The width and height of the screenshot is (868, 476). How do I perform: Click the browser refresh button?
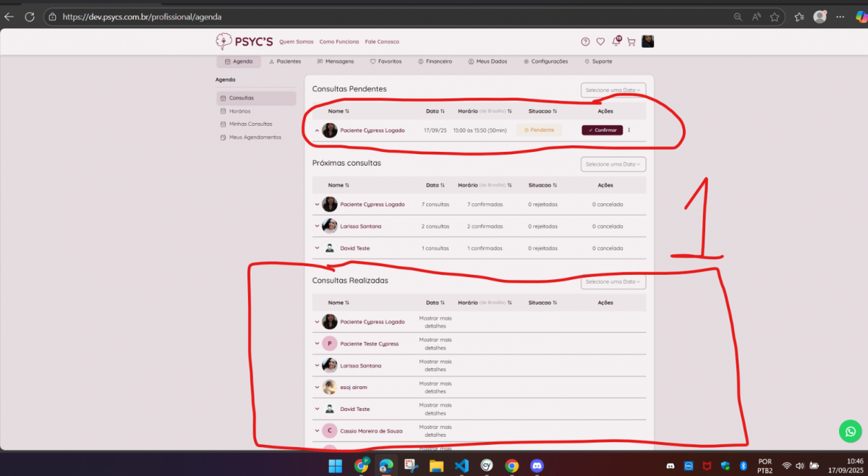click(x=30, y=17)
